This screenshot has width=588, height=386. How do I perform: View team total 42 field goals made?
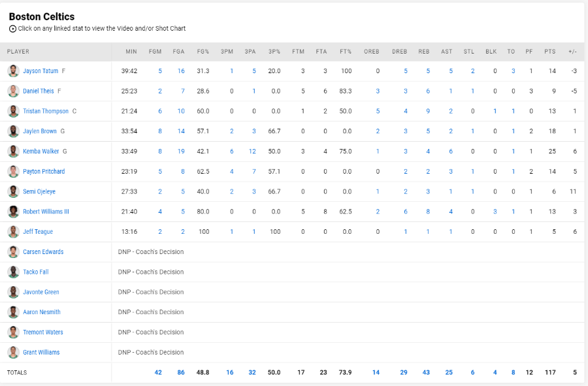[x=158, y=372]
